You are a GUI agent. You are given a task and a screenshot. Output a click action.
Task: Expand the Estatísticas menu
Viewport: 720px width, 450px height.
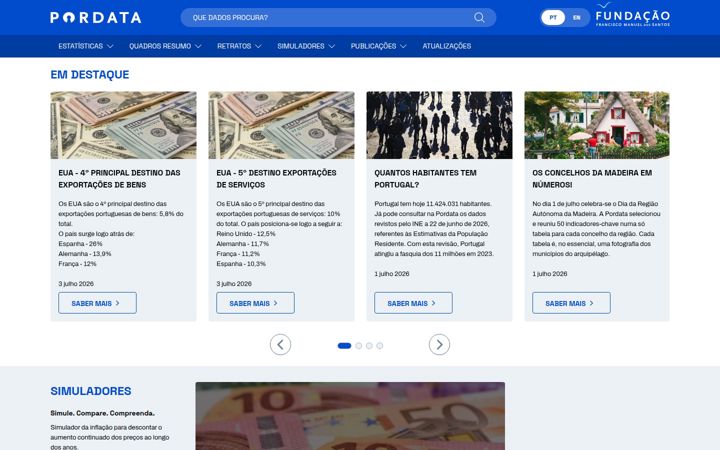coord(85,46)
